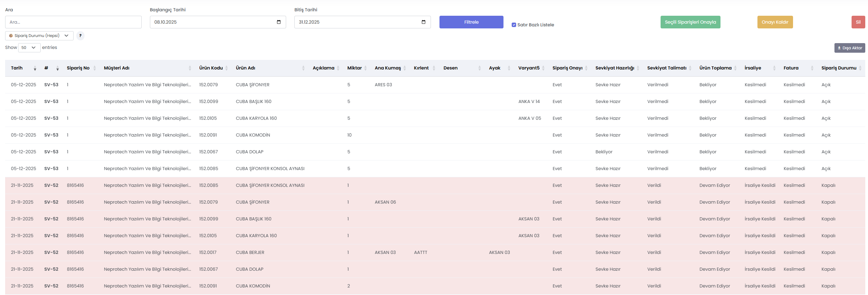This screenshot has height=295, width=868.
Task: Export table with Dışa Aktar
Action: tap(850, 48)
